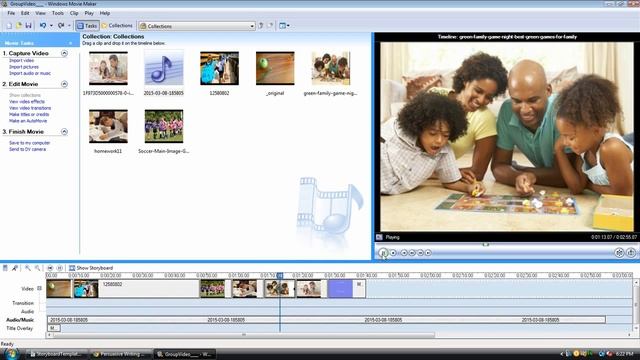Viewport: 640px width, 360px height.
Task: Step to previous frame in preview
Action: click(412, 253)
